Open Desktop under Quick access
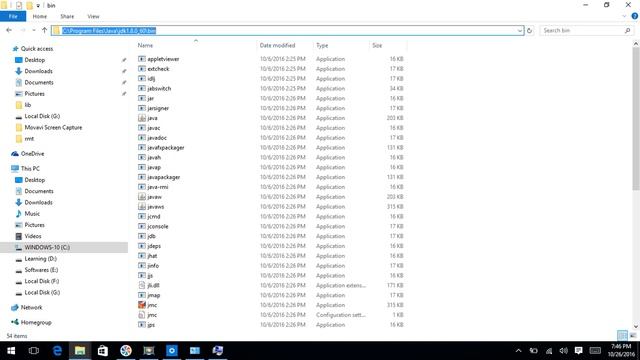This screenshot has height=360, width=640. point(35,60)
